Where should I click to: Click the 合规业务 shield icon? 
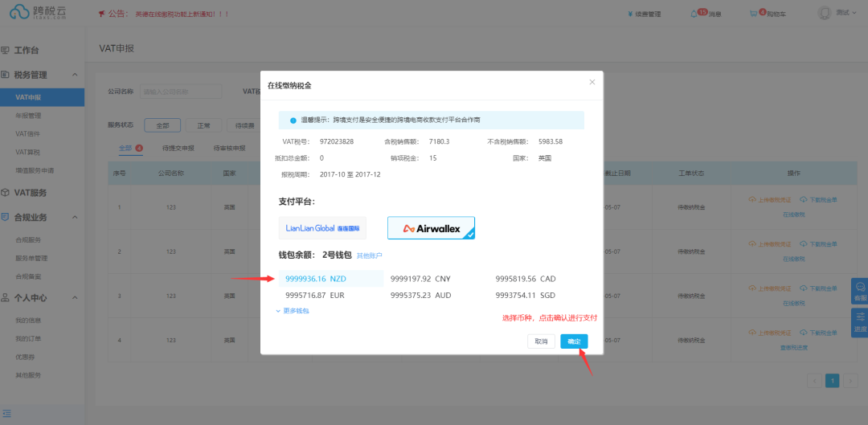[5, 217]
